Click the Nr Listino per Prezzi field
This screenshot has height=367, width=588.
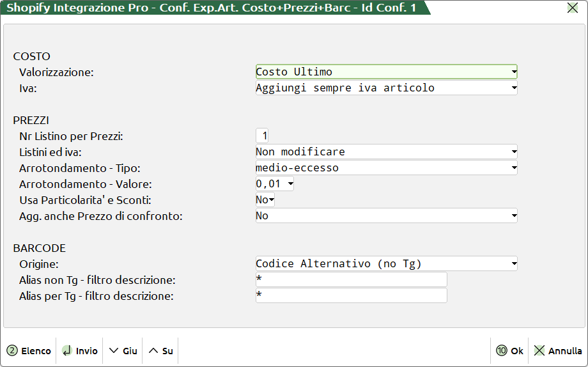click(x=262, y=136)
